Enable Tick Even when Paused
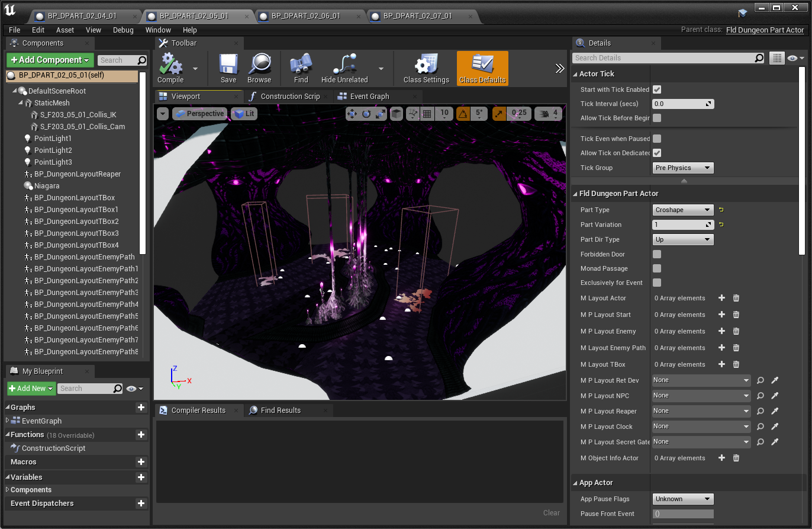 (x=657, y=139)
